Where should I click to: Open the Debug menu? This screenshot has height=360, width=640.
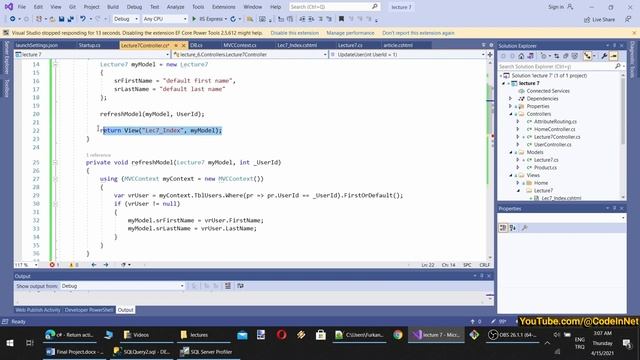[x=134, y=7]
